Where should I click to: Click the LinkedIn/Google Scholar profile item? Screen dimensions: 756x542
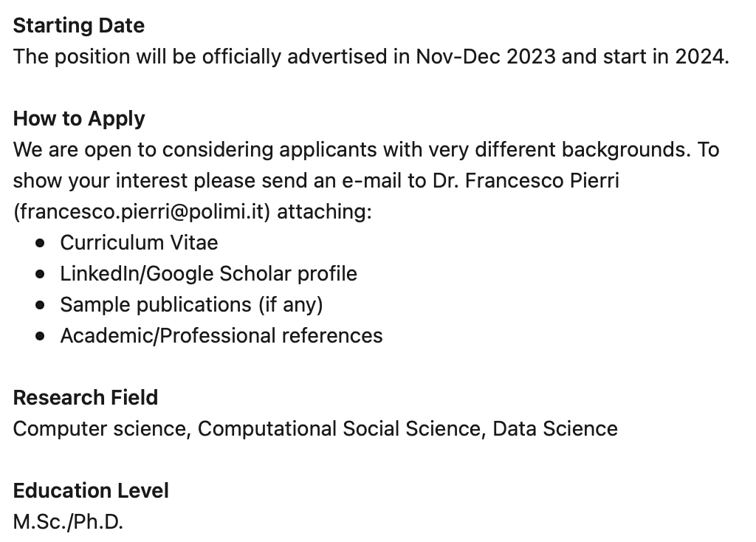[208, 274]
